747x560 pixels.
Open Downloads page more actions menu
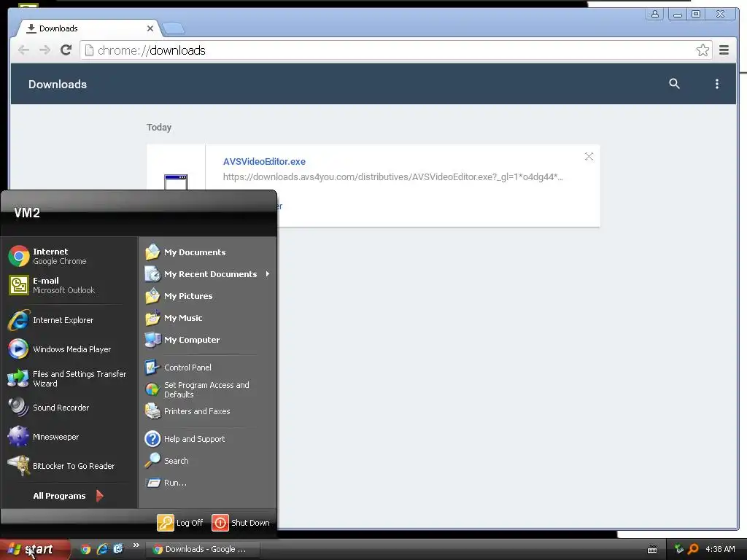[x=716, y=84]
